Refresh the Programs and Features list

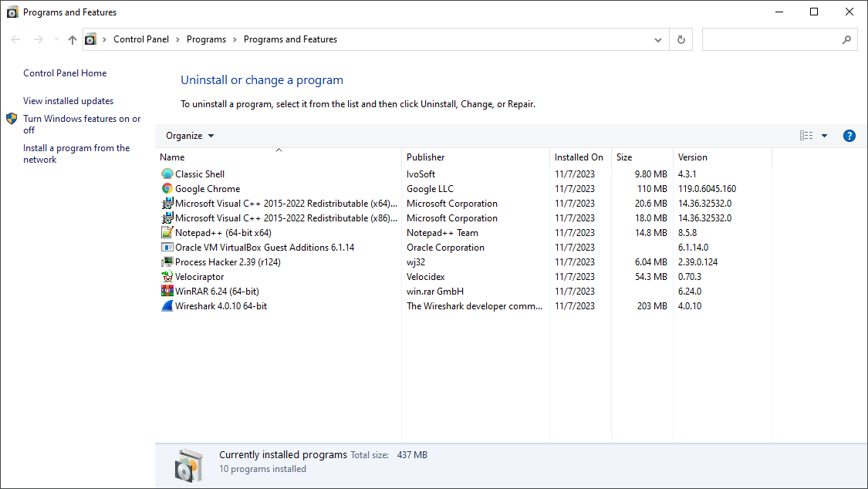click(x=681, y=40)
